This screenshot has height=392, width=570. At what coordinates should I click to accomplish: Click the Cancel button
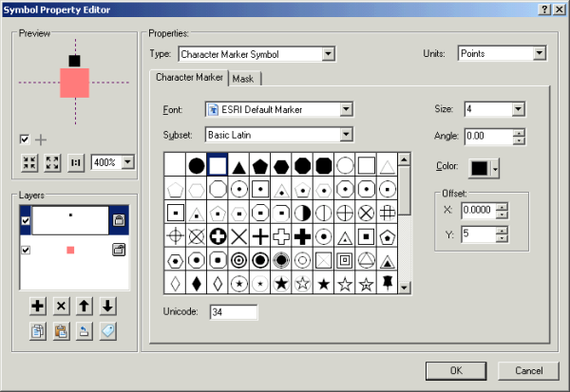(528, 370)
